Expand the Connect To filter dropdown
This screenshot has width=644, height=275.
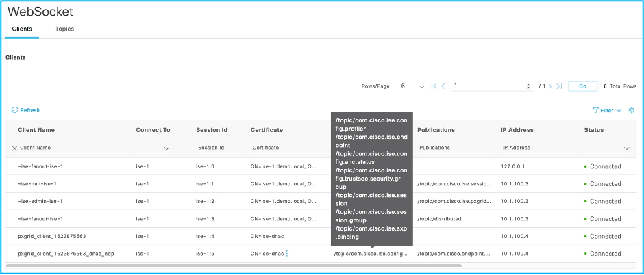(x=153, y=148)
